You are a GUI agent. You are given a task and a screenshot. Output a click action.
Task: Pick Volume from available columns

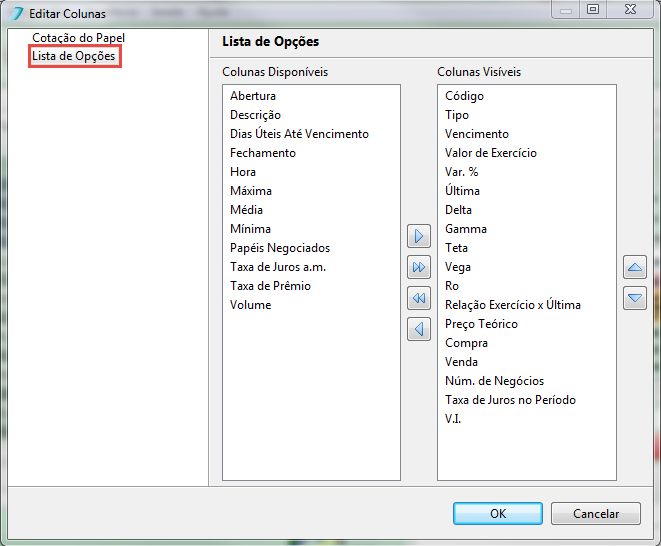(250, 305)
